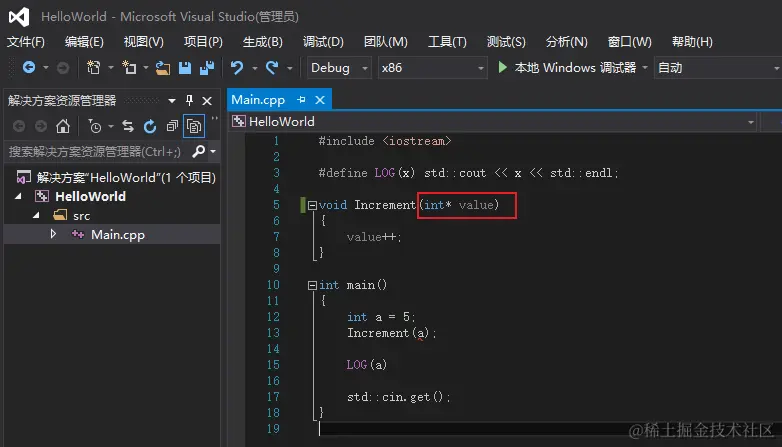
Task: Open the 自动 dropdown in toolbar
Action: click(x=718, y=67)
